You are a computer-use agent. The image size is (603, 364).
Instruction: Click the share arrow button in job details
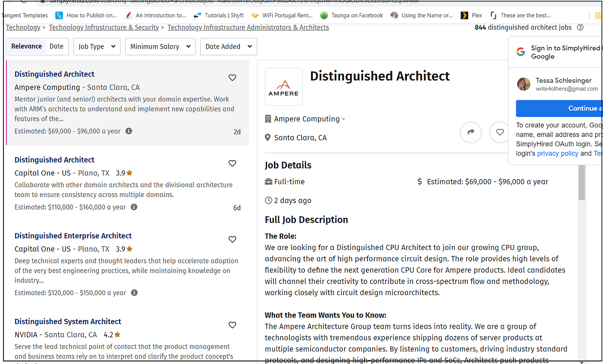[x=471, y=132]
